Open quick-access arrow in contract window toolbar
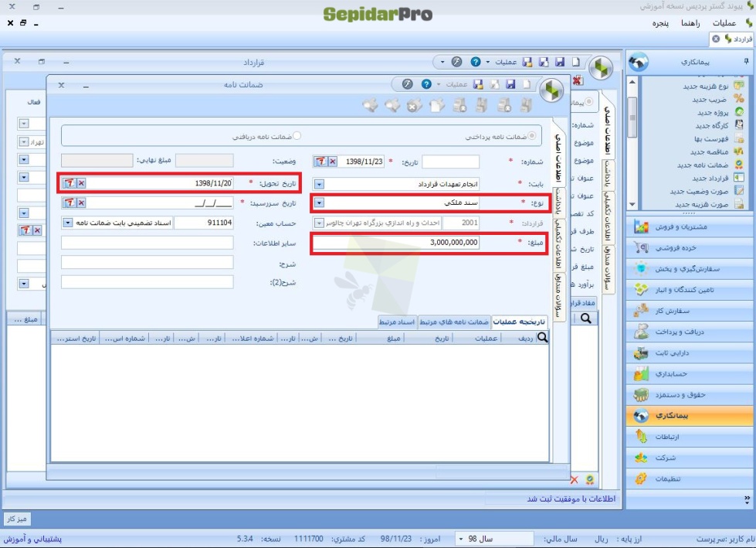This screenshot has height=548, width=756. [x=442, y=62]
